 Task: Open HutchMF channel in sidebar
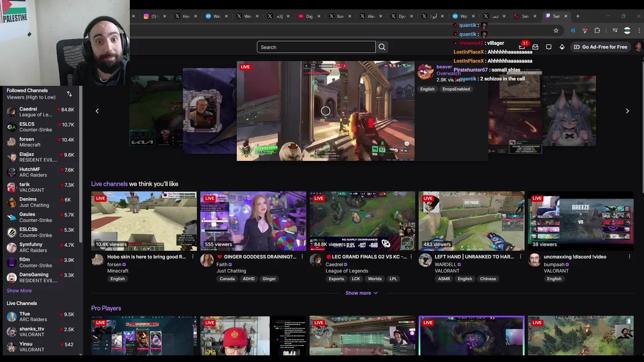click(x=40, y=172)
